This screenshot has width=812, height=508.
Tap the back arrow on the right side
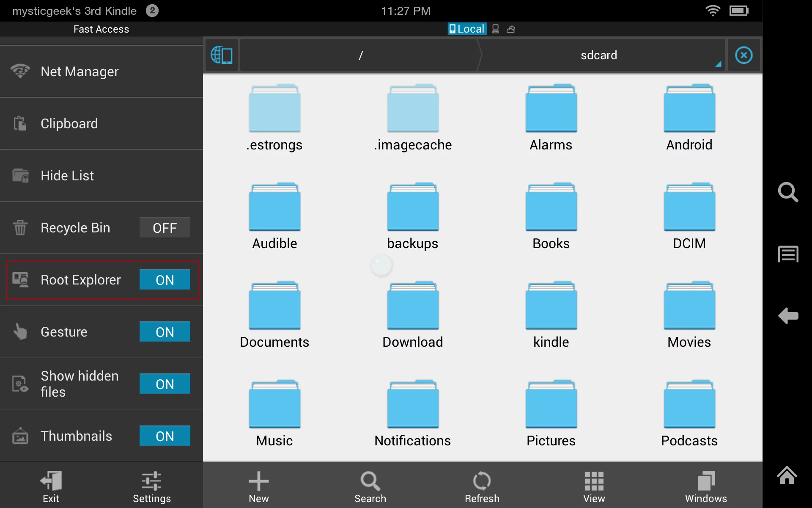click(x=787, y=316)
